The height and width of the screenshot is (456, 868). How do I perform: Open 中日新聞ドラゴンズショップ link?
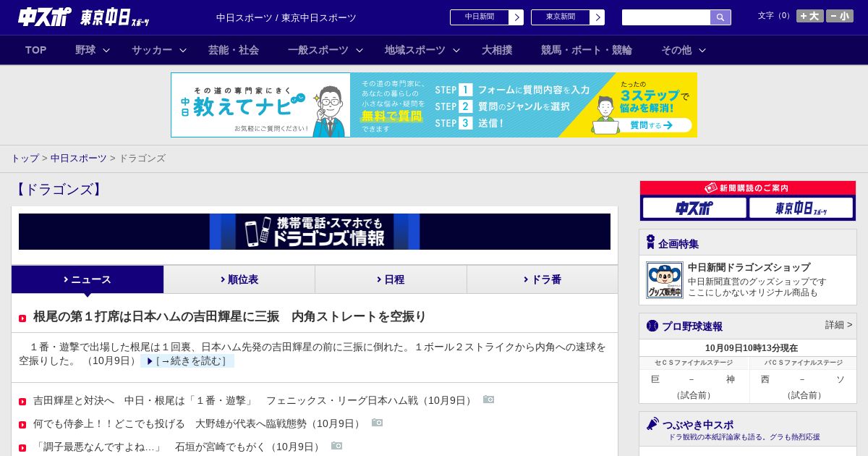(x=749, y=267)
